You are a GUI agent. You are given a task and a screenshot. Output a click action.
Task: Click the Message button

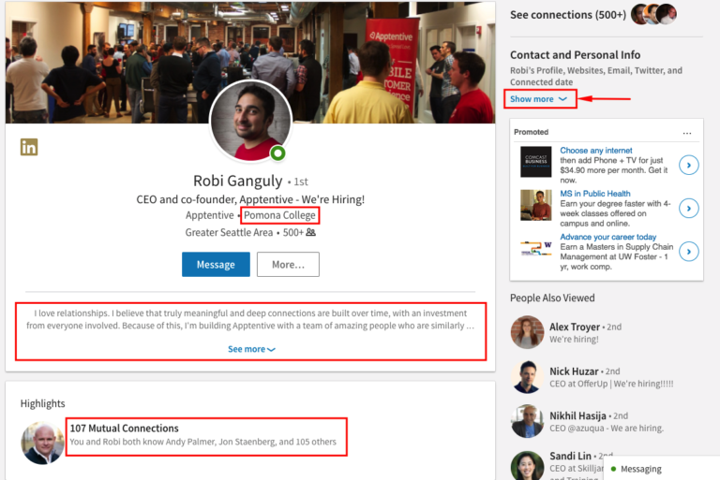click(216, 265)
